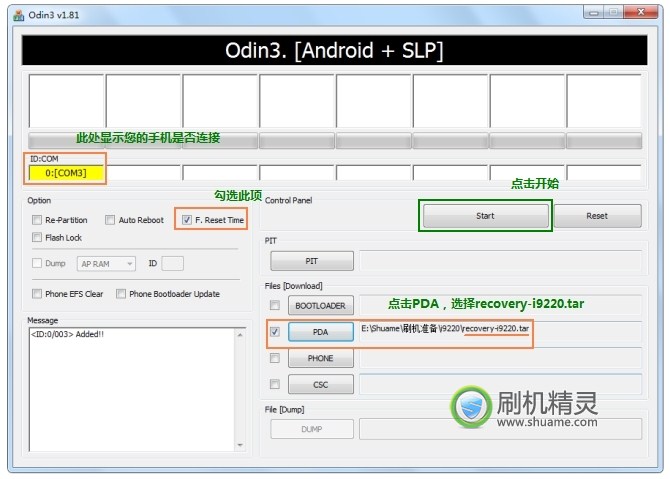Enable Phone EFS Clear checkbox

37,294
